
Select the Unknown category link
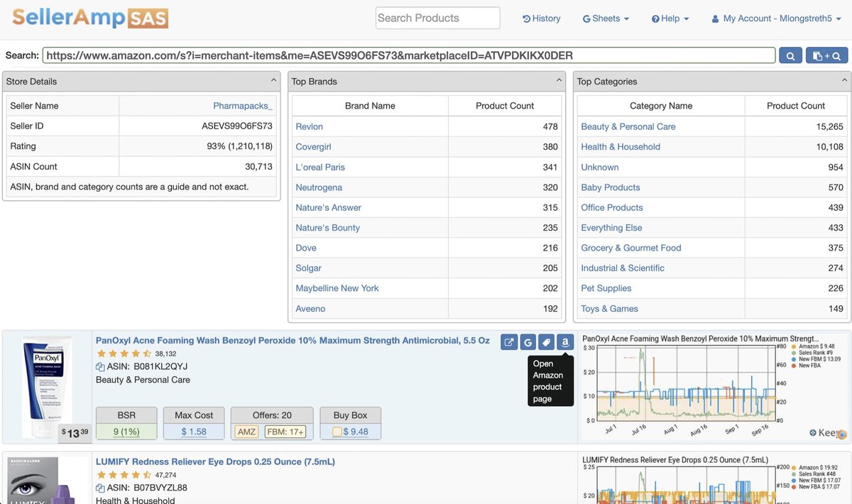(x=600, y=167)
